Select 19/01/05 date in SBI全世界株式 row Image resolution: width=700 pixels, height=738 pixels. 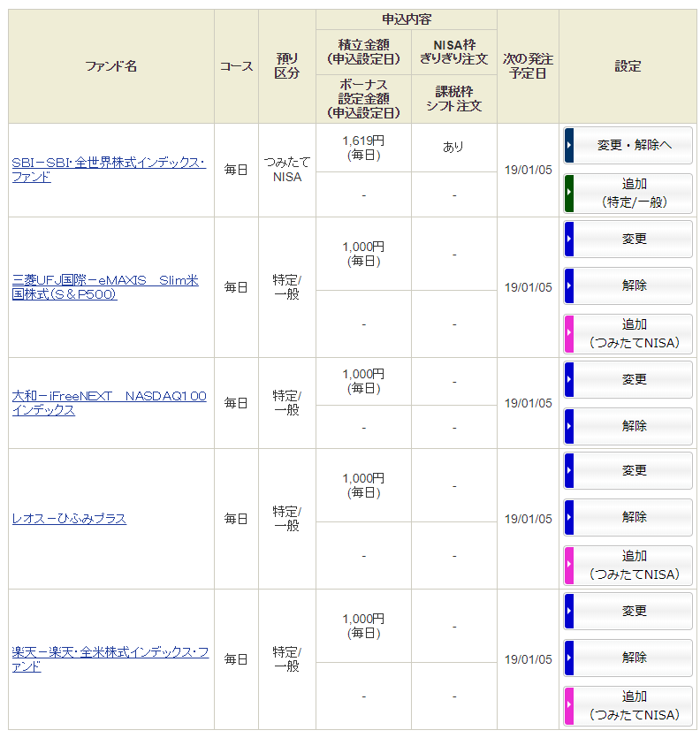[x=529, y=170]
